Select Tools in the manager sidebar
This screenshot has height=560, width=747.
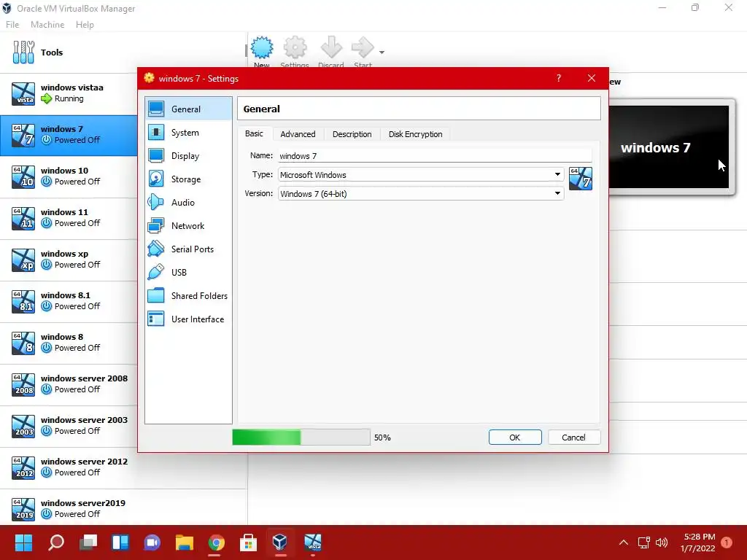pos(123,52)
